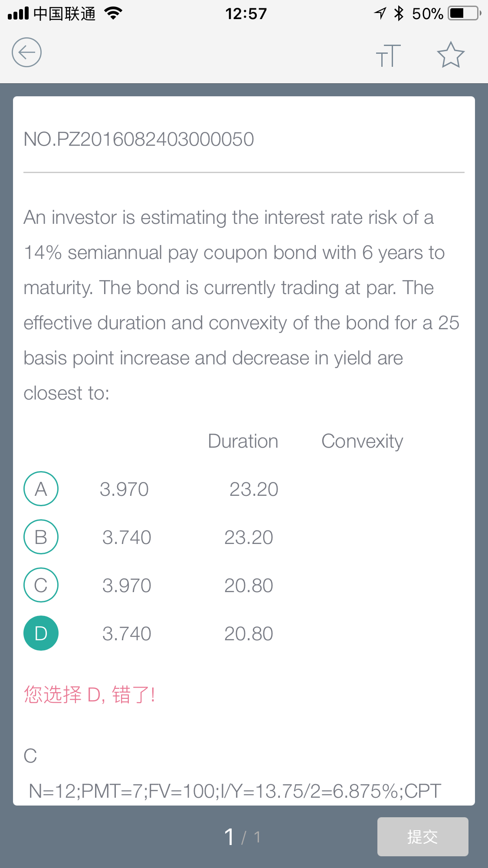Tap the explanation text starting N=12
The width and height of the screenshot is (488, 868).
(235, 791)
